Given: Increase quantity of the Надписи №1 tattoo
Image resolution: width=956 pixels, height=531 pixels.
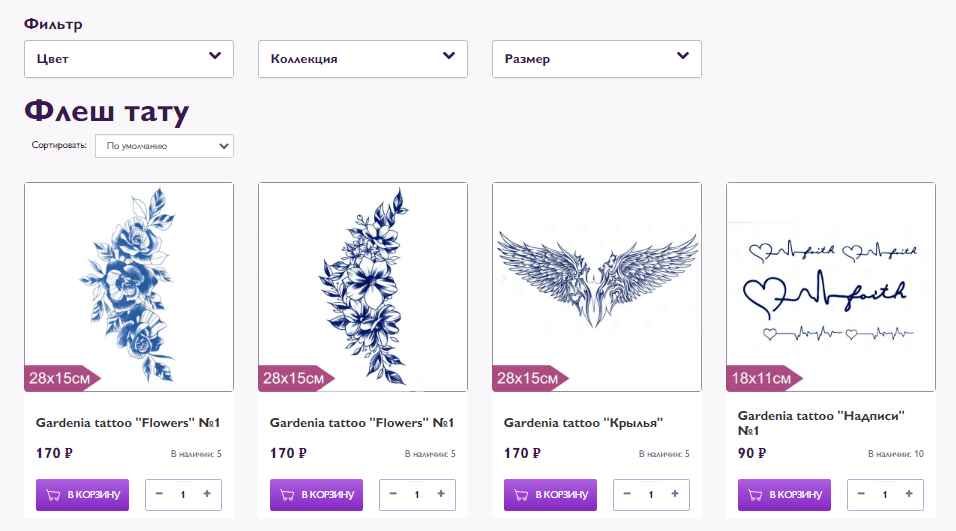Looking at the screenshot, I should coord(909,494).
